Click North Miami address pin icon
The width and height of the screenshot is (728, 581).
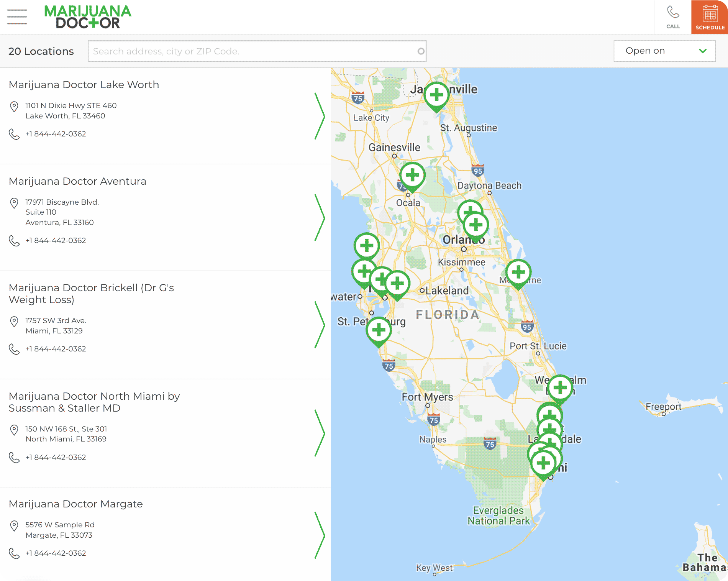tap(14, 430)
